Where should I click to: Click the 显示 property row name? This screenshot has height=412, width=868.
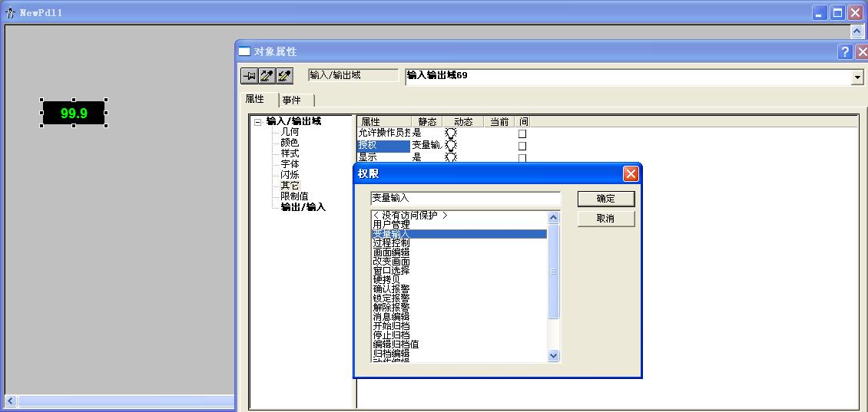tap(367, 157)
